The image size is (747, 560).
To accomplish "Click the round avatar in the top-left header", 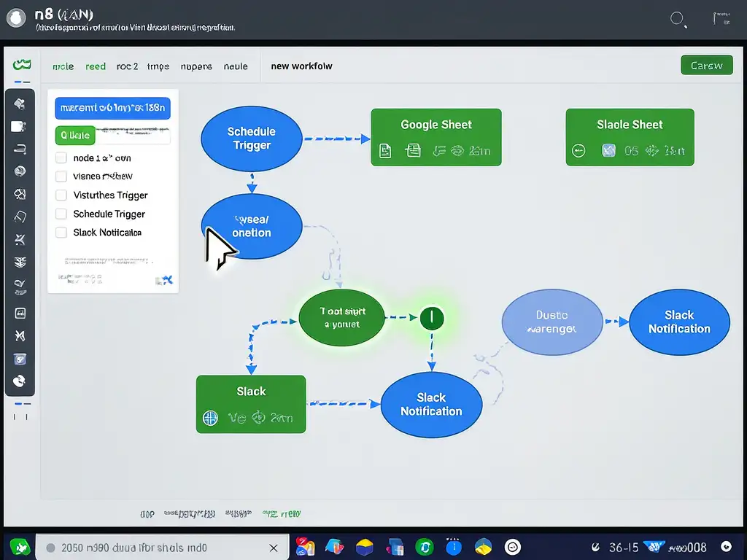I will pos(16,18).
